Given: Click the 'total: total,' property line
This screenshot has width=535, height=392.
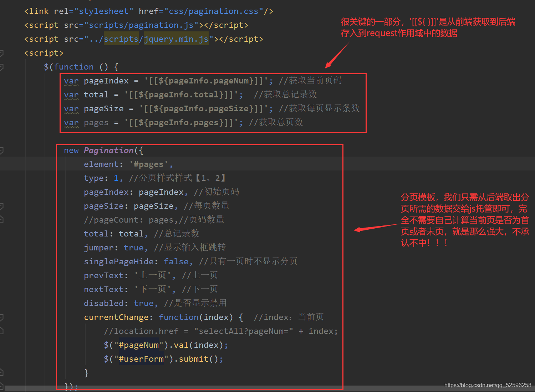Looking at the screenshot, I should pyautogui.click(x=116, y=234).
